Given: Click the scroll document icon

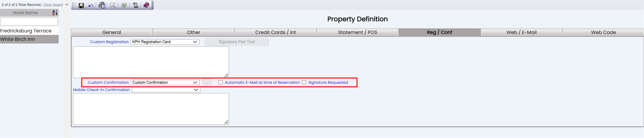Looking at the screenshot, I should [x=135, y=5].
